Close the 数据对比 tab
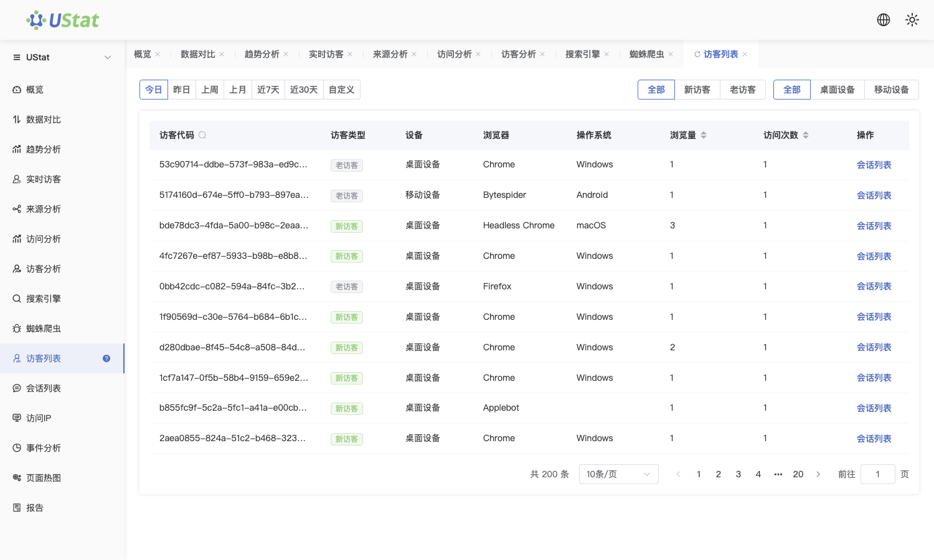 click(222, 54)
